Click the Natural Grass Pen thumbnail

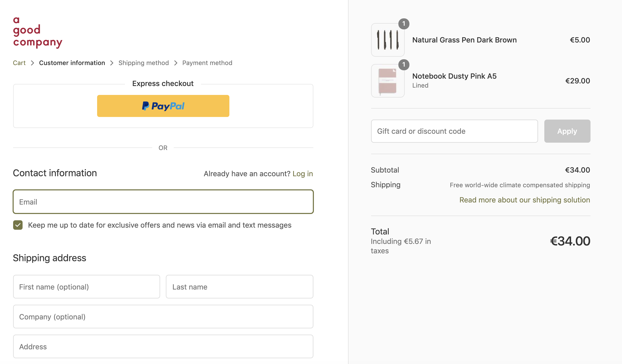[x=388, y=40]
